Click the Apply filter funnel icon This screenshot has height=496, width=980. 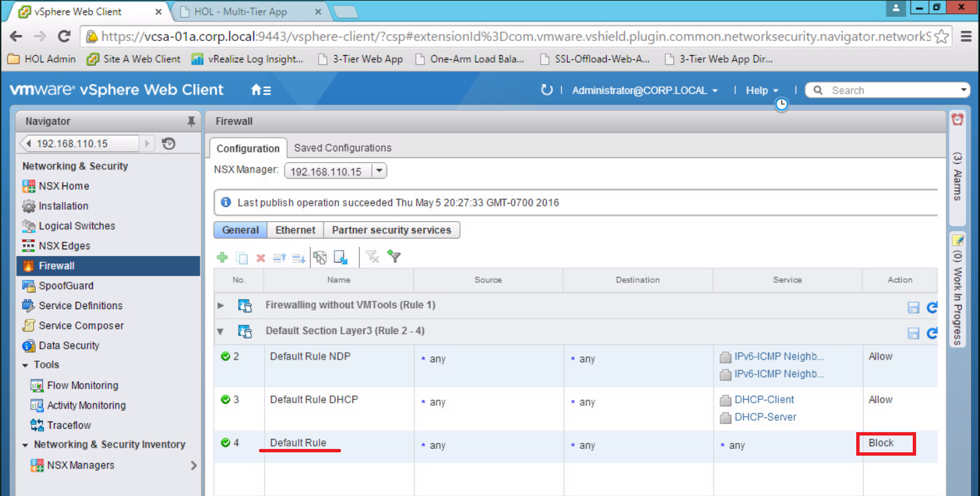[394, 257]
